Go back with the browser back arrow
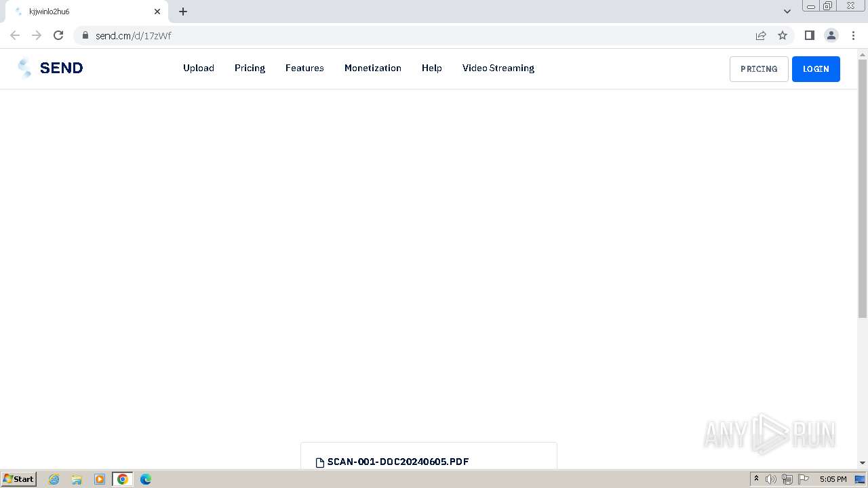This screenshot has width=868, height=488. pyautogui.click(x=15, y=35)
